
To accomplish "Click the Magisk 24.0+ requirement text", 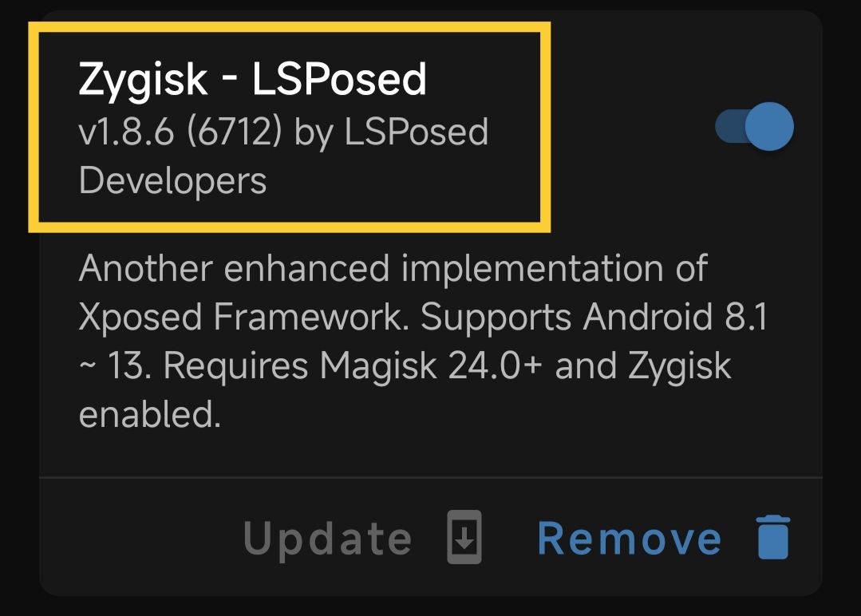I will point(431,365).
